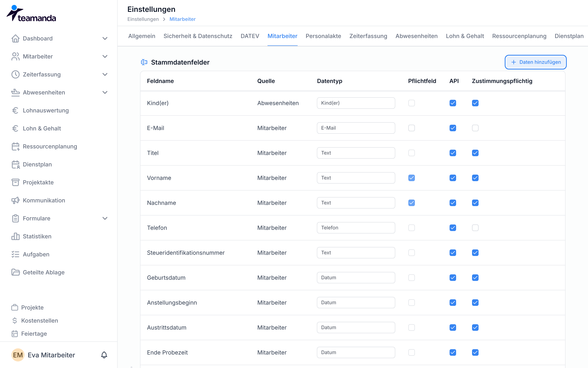Enable Pflichtfeld checkbox for Kind(er)
The width and height of the screenshot is (588, 368).
click(412, 103)
